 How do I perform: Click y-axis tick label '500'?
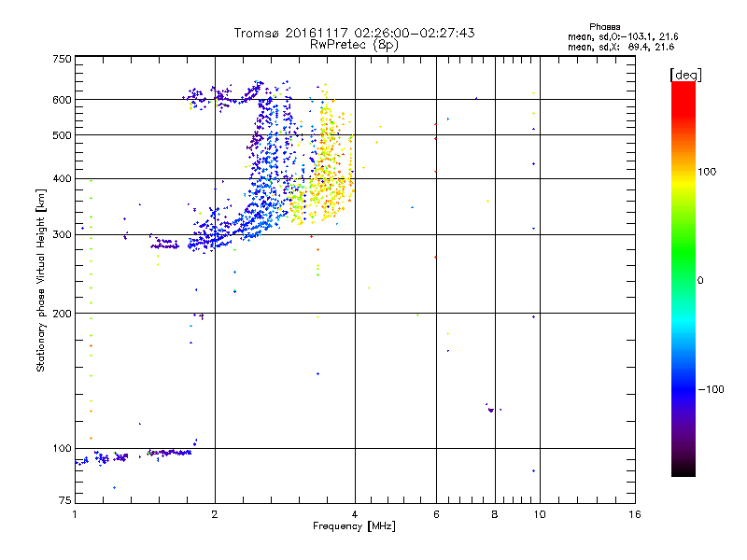click(62, 135)
